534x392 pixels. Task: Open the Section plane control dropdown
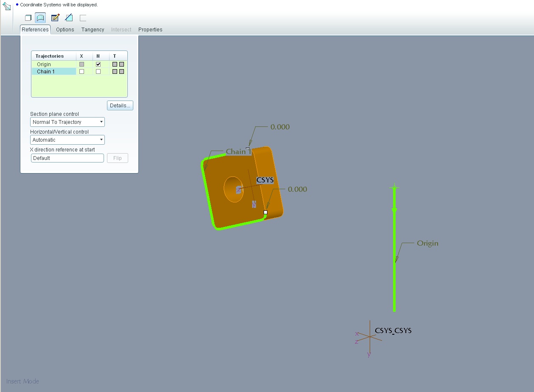pyautogui.click(x=67, y=122)
